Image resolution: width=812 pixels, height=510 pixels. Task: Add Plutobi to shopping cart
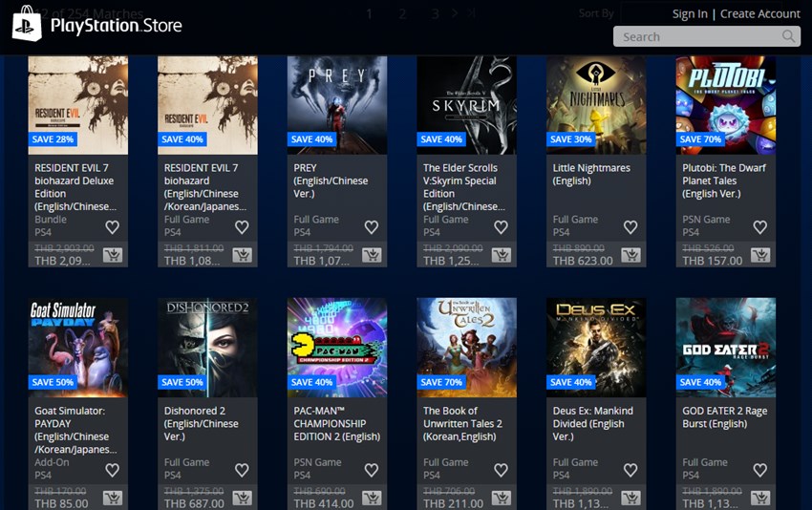tap(759, 255)
